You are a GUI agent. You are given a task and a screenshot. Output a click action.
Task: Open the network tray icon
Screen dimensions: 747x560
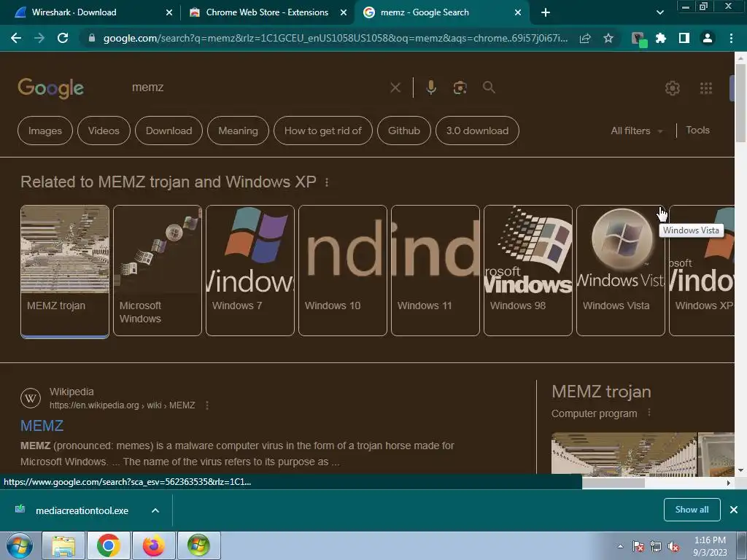[x=656, y=547]
